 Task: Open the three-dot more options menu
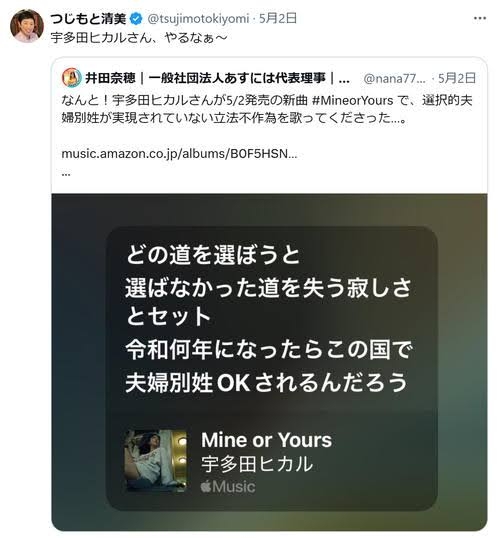tap(479, 19)
